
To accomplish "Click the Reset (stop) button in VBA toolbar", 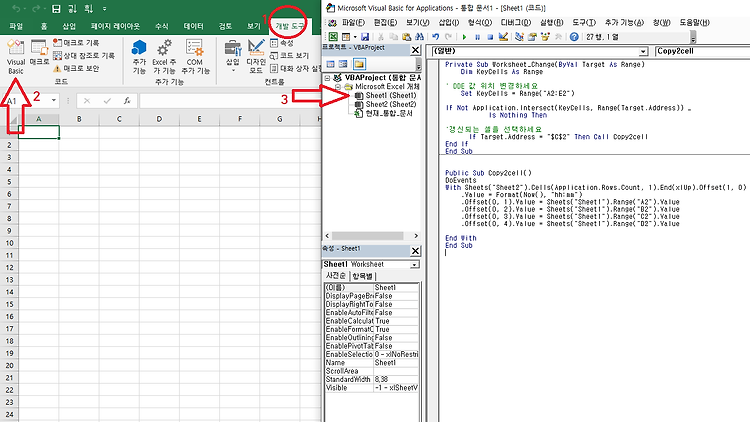I will pos(490,37).
